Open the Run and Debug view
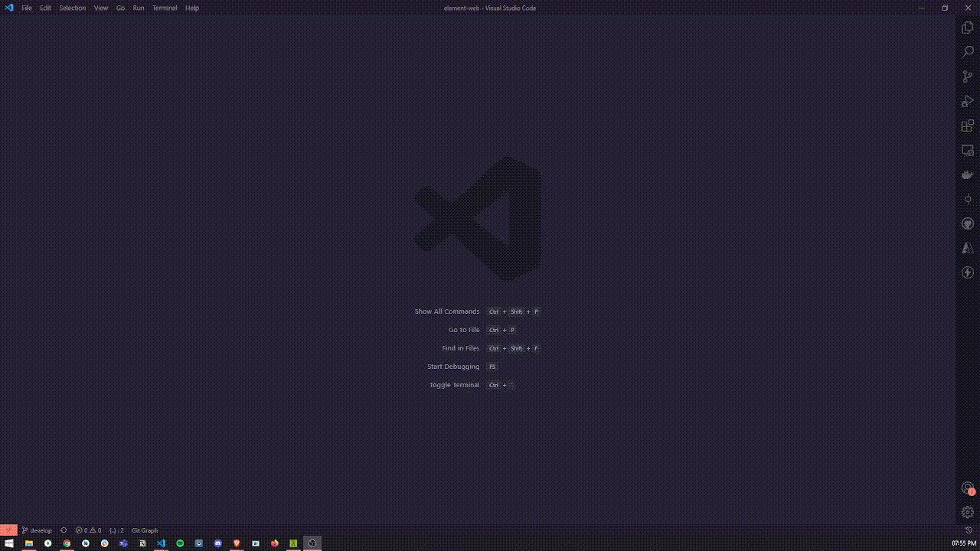The width and height of the screenshot is (980, 551). [968, 101]
